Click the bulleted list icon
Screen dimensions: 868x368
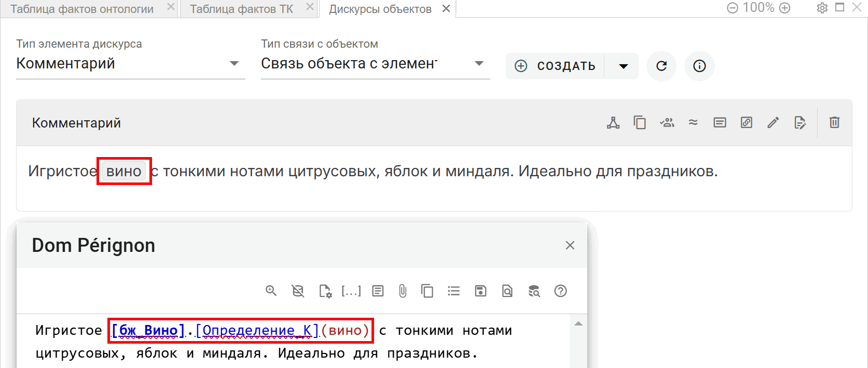tap(454, 291)
